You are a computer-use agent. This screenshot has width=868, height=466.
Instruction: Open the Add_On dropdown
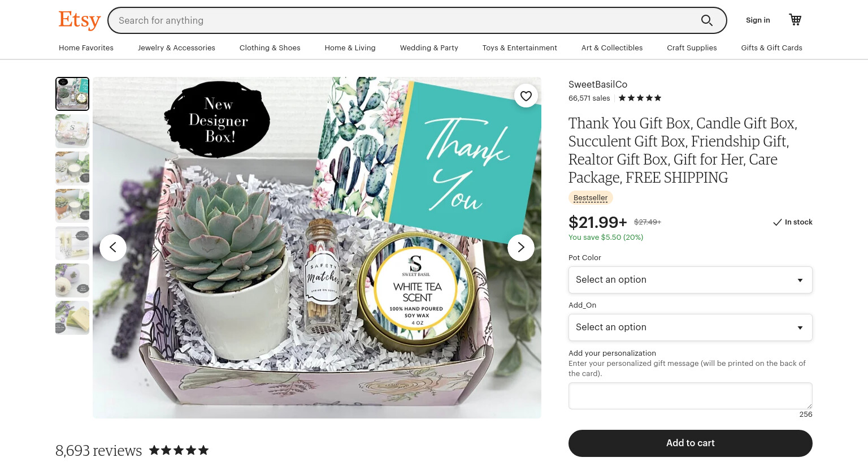[x=691, y=327]
